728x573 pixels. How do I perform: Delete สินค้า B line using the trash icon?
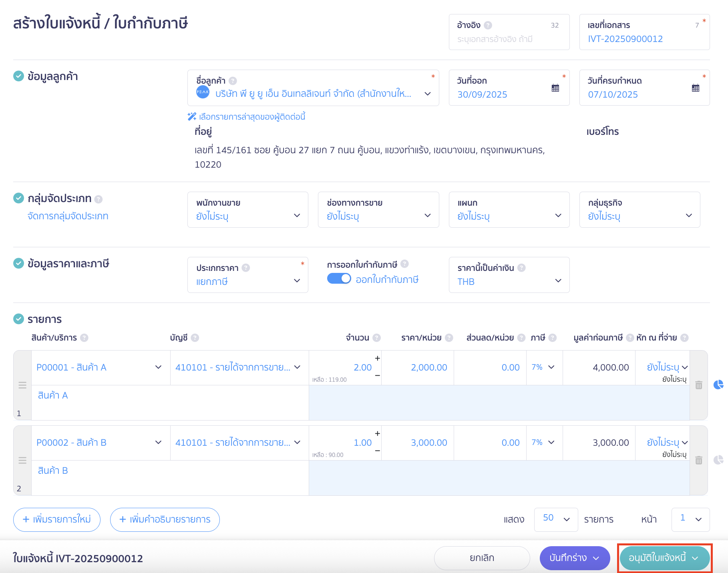[699, 460]
